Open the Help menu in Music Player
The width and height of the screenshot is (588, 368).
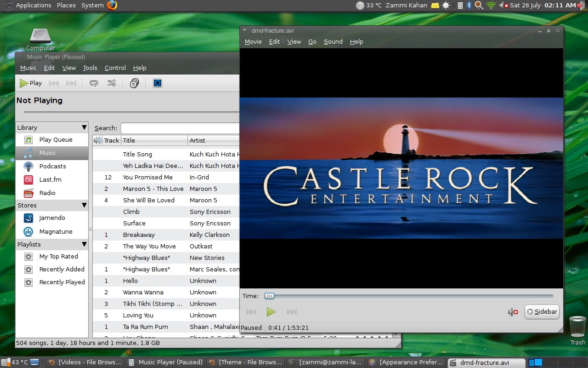click(140, 68)
